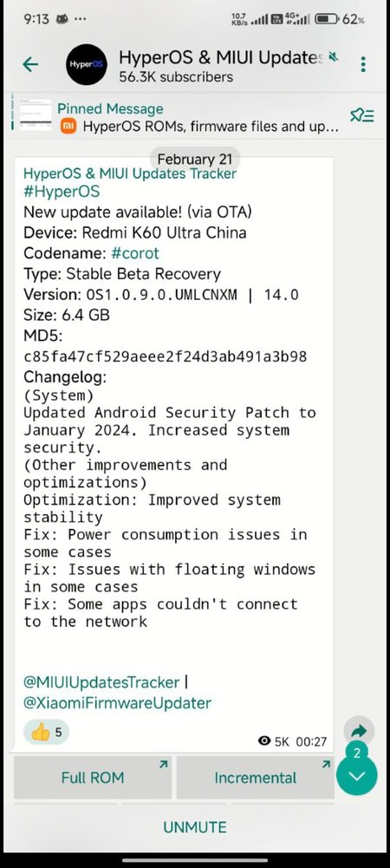Open the HyperOS channel avatar
The width and height of the screenshot is (390, 868).
pyautogui.click(x=87, y=65)
